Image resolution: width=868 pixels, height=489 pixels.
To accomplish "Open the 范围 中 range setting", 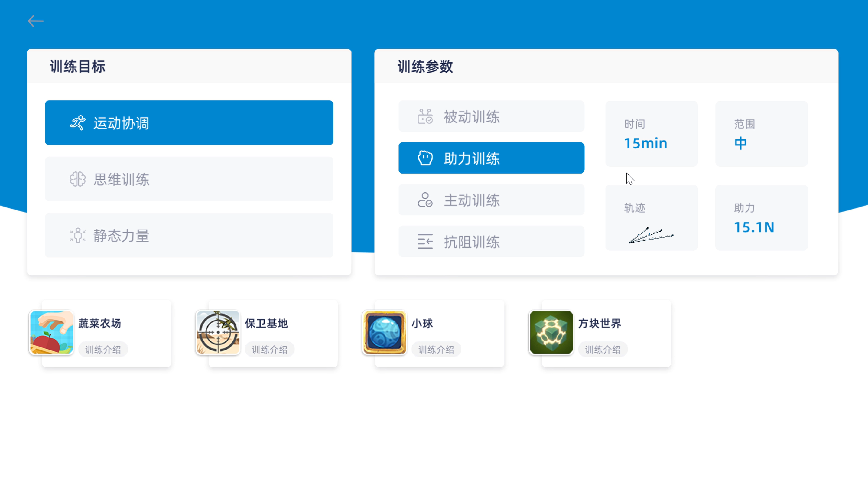I will [761, 134].
